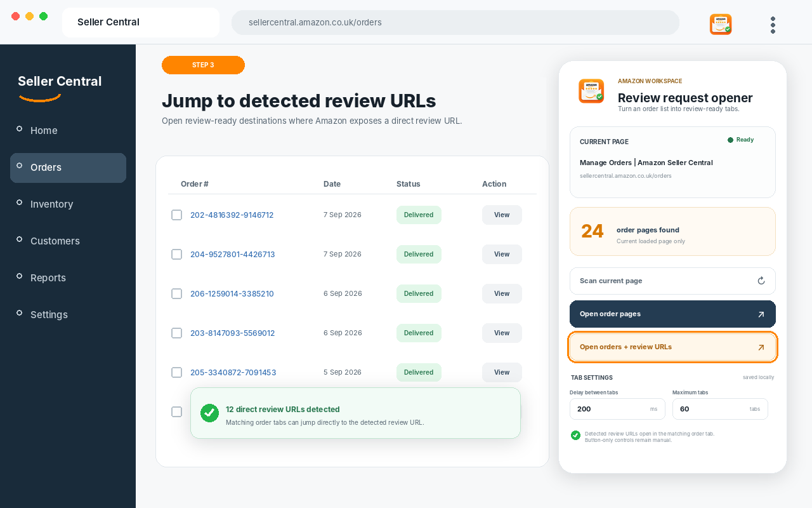Tick checkbox for order 203-8147093-5569012

pos(177,333)
